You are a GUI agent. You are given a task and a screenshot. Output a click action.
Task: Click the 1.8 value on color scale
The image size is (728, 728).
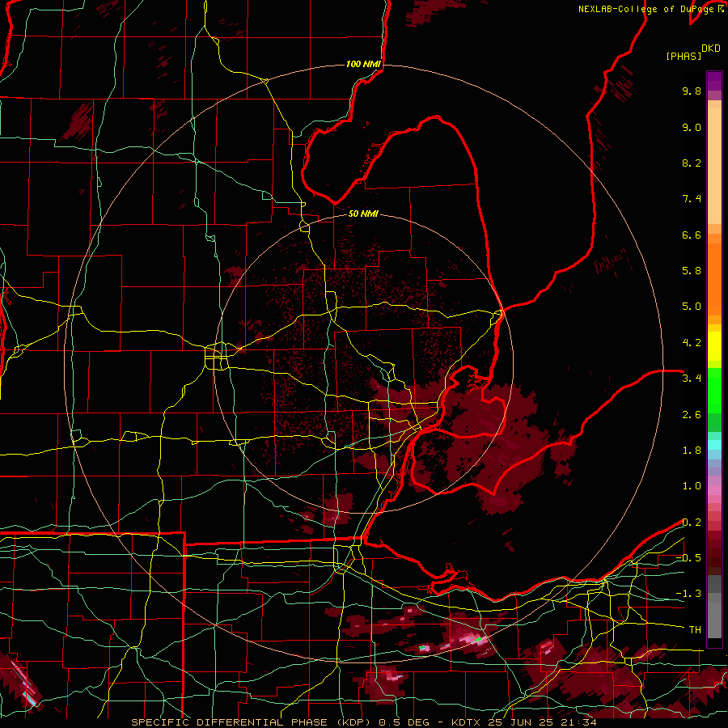pyautogui.click(x=692, y=451)
